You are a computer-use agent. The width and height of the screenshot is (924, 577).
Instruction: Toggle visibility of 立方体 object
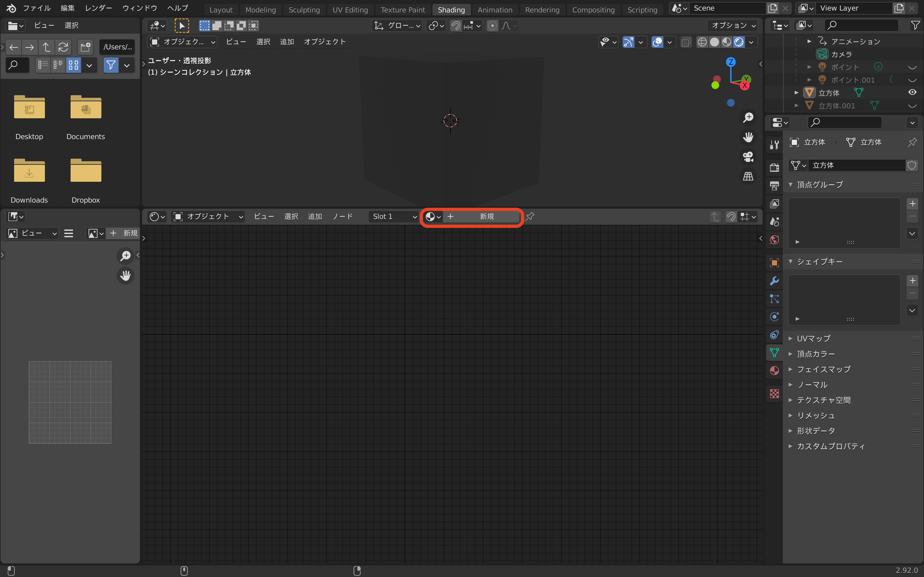pos(912,92)
